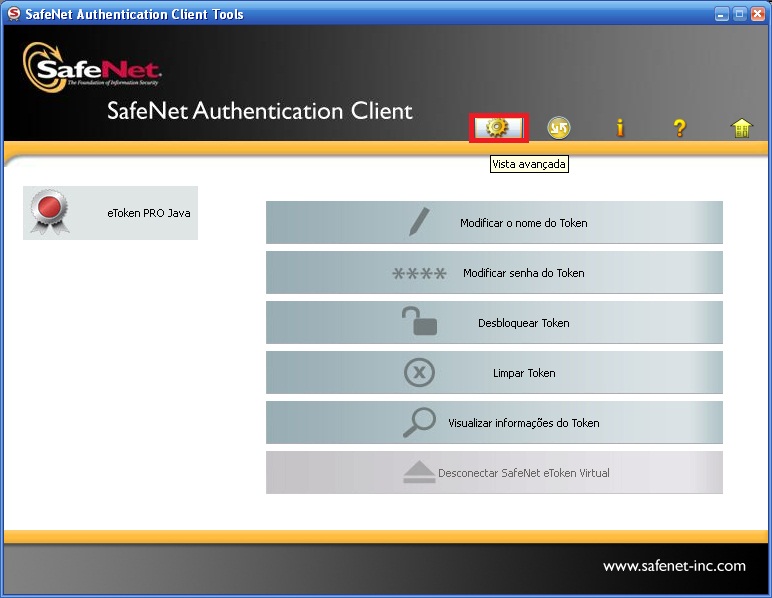This screenshot has width=772, height=598.
Task: Click Desbloquear Token button
Action: point(494,323)
